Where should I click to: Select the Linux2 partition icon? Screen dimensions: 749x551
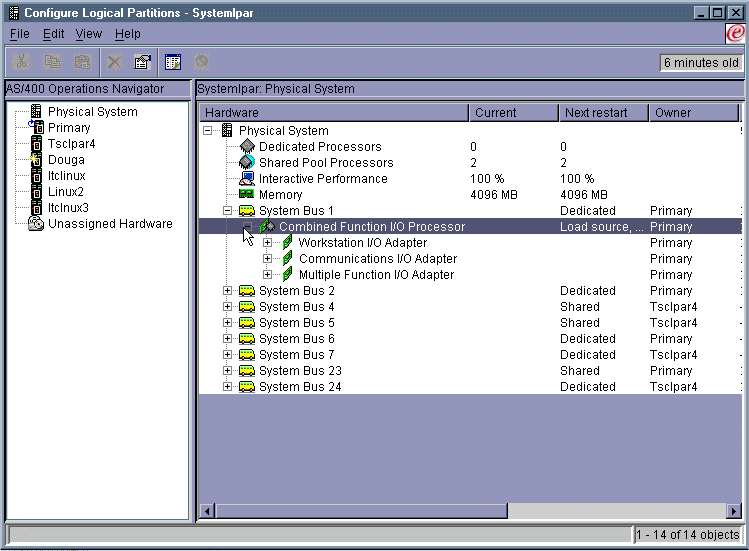[36, 192]
